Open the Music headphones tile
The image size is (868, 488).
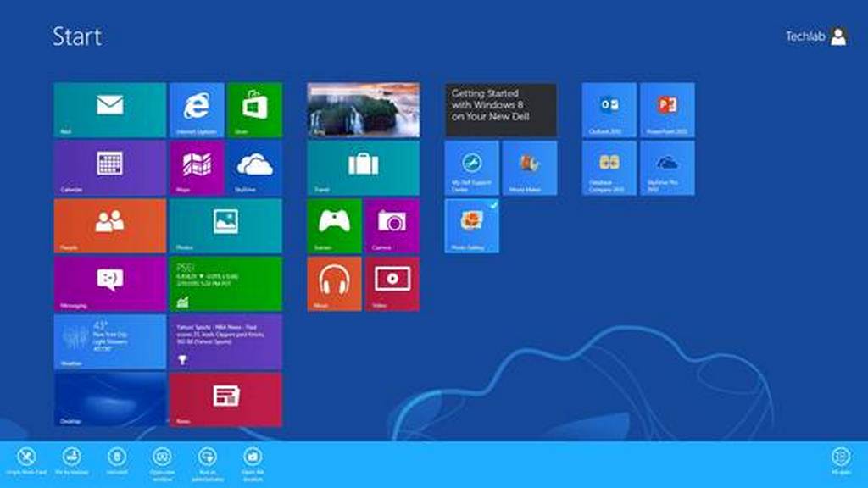(334, 284)
